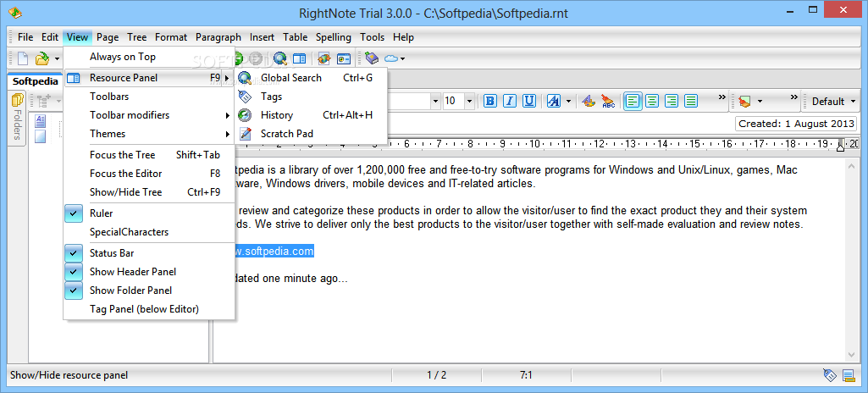
Task: Click the Folders panel icon in sidebar
Action: click(x=17, y=100)
